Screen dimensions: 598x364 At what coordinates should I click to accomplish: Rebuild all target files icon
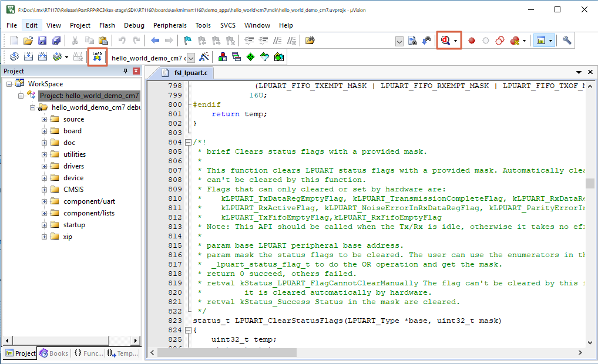42,57
